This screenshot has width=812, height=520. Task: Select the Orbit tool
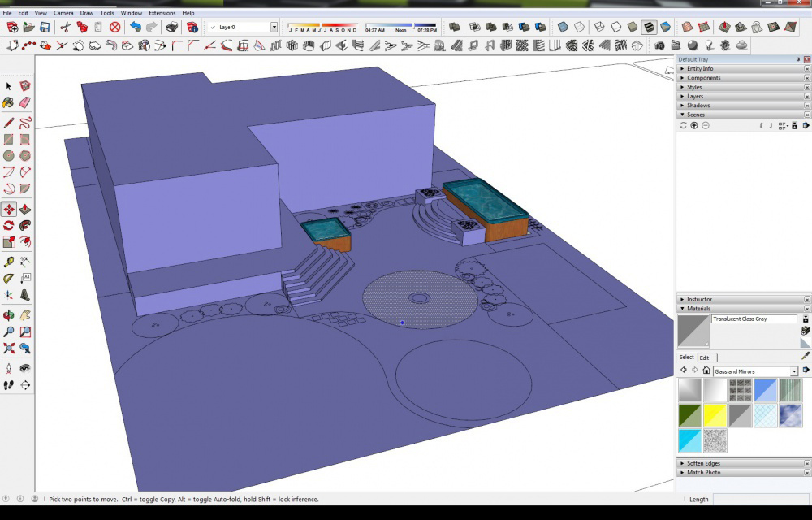(9, 315)
